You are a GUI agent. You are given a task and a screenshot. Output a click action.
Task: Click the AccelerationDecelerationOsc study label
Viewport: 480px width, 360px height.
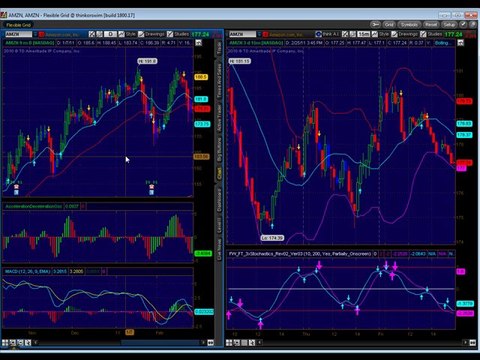point(33,206)
